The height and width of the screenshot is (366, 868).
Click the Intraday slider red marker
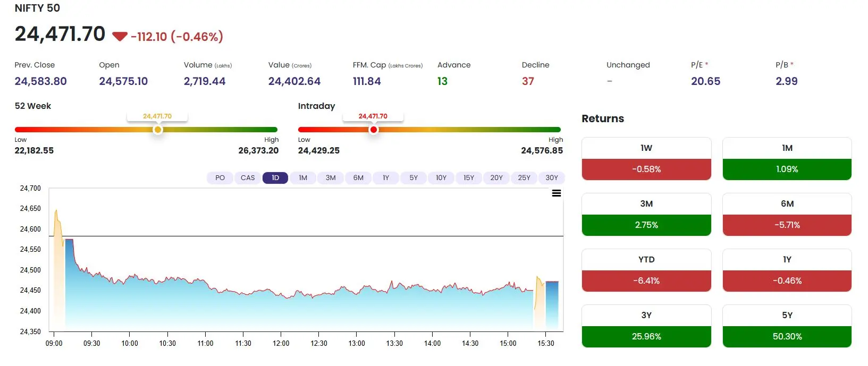coord(374,130)
